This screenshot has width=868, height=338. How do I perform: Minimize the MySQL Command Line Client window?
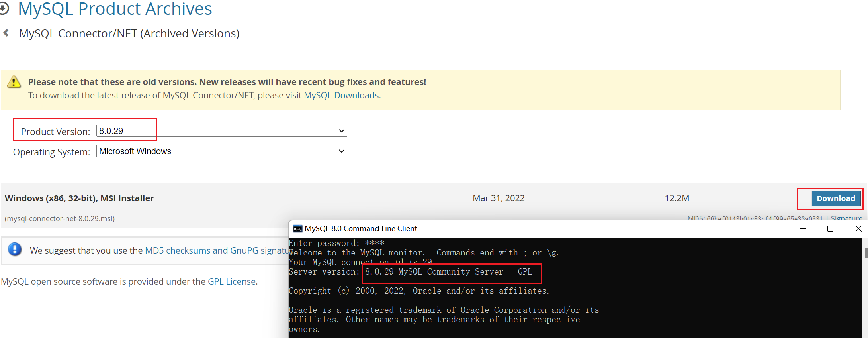[x=803, y=228]
